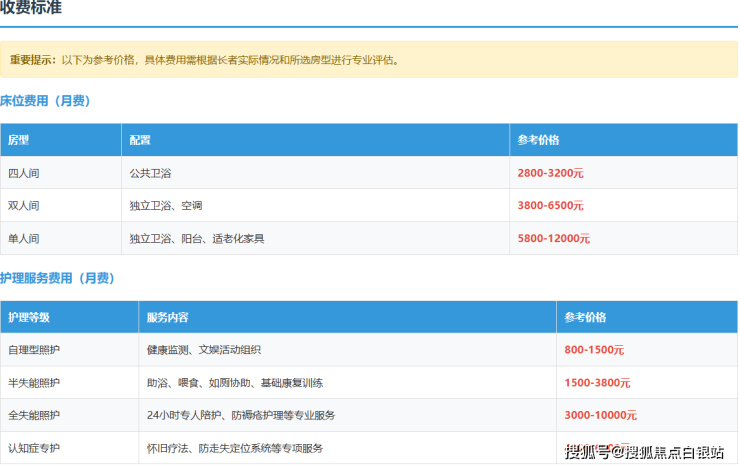Click the 护理等级 column header
Image resolution: width=740 pixels, height=468 pixels.
(29, 317)
